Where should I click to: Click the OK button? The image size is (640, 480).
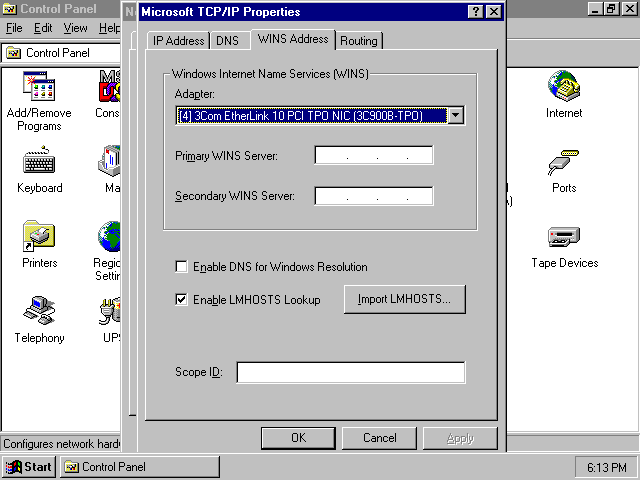[x=298, y=438]
